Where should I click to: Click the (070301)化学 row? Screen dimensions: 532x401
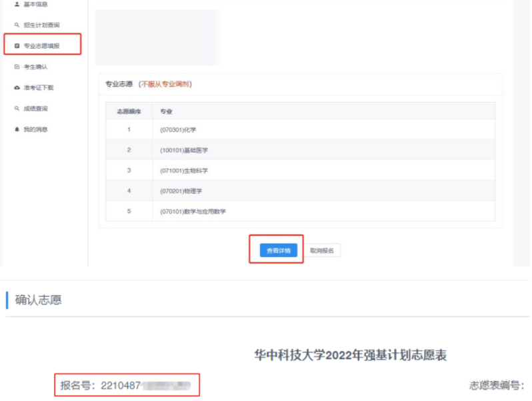(x=300, y=129)
